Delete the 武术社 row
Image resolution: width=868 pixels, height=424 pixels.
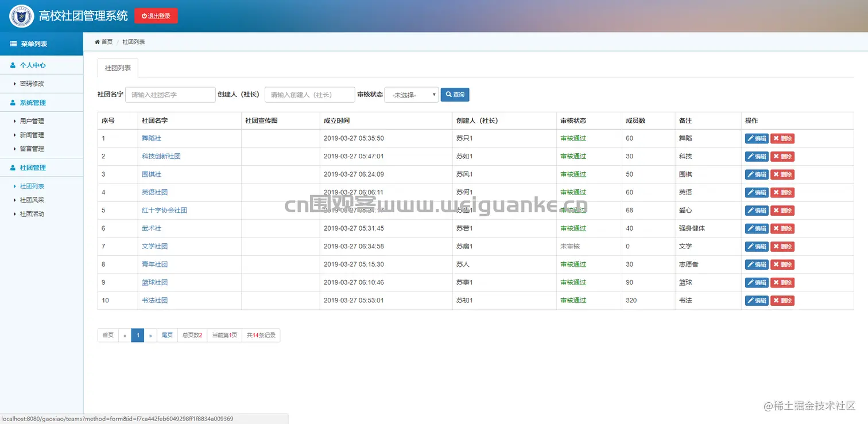[782, 228]
